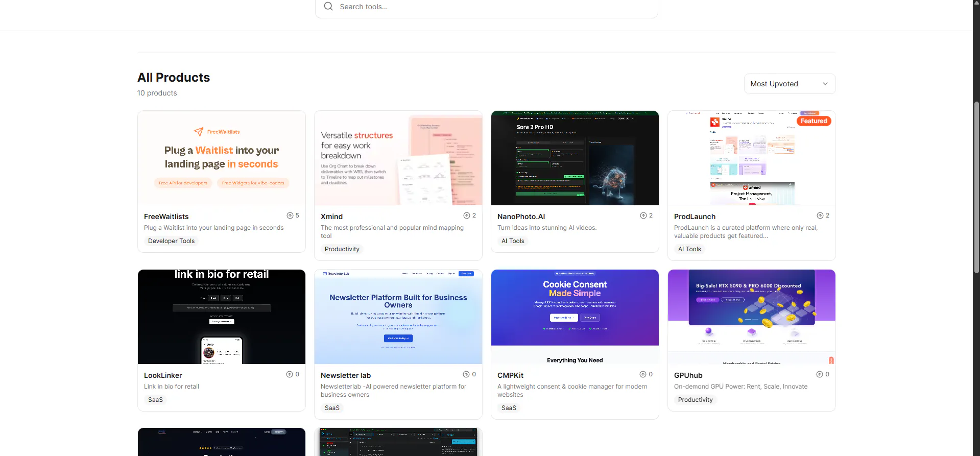The width and height of the screenshot is (980, 456).
Task: Upvote the CMPKit product
Action: pos(647,374)
